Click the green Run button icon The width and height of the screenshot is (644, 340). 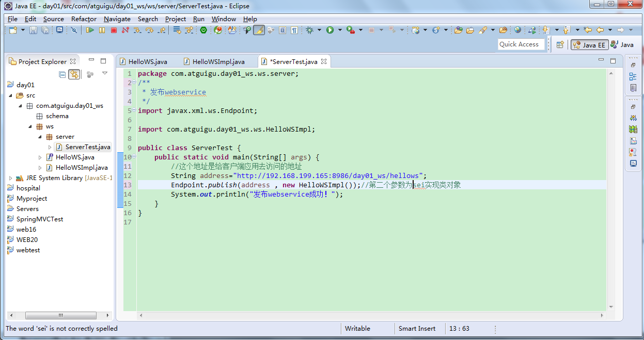coord(329,30)
